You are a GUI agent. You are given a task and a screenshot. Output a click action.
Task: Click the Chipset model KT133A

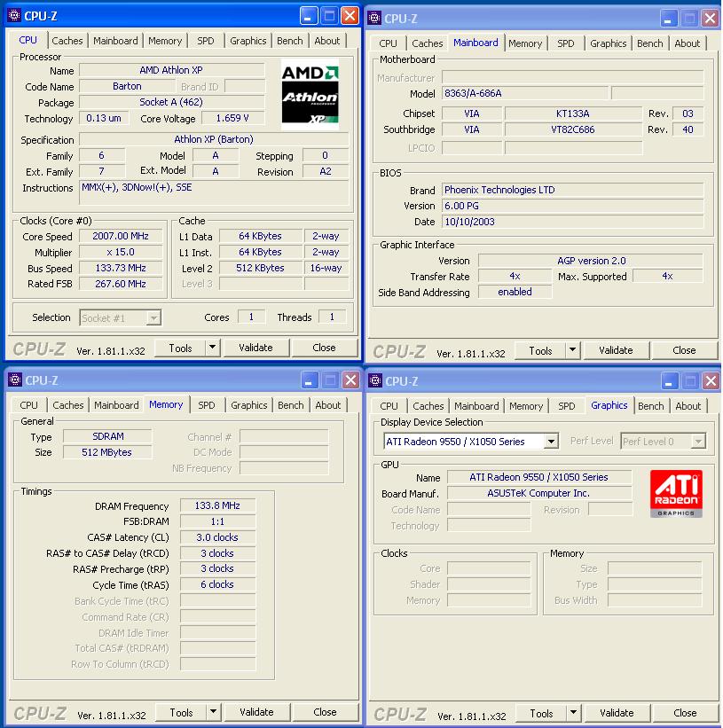click(x=573, y=114)
